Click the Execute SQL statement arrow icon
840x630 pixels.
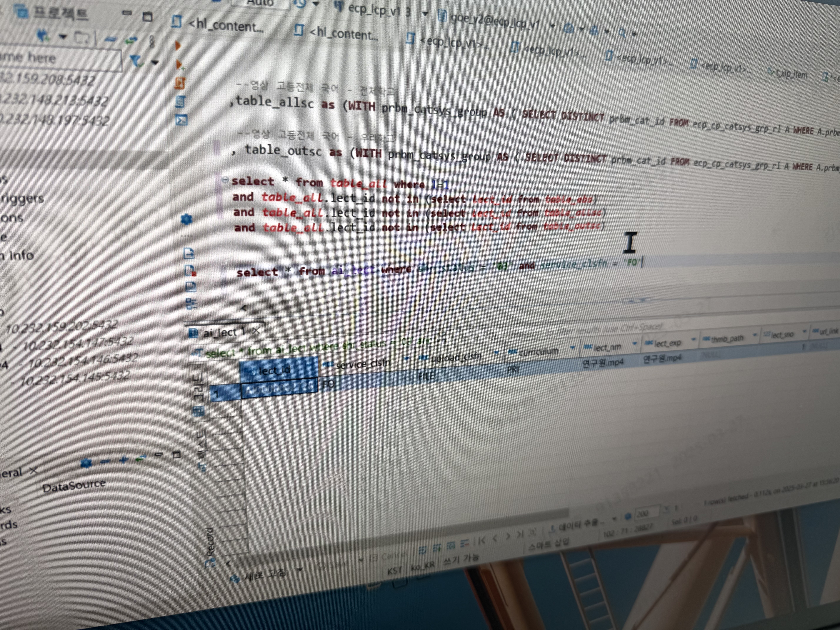pyautogui.click(x=178, y=46)
